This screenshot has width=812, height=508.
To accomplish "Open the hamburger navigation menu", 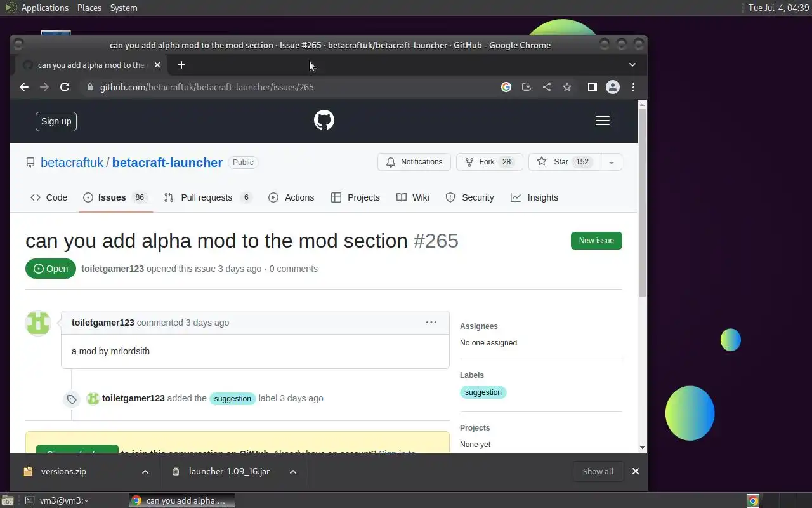I will [x=603, y=121].
